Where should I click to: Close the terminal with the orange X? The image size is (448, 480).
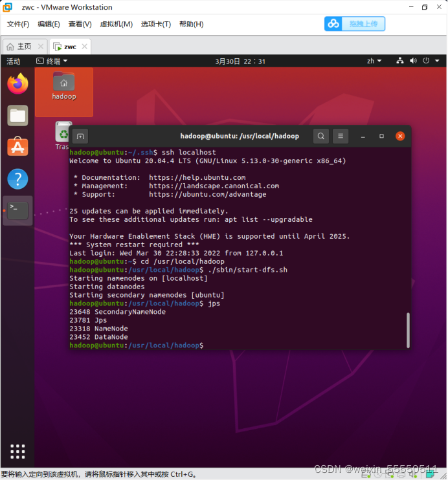(400, 136)
